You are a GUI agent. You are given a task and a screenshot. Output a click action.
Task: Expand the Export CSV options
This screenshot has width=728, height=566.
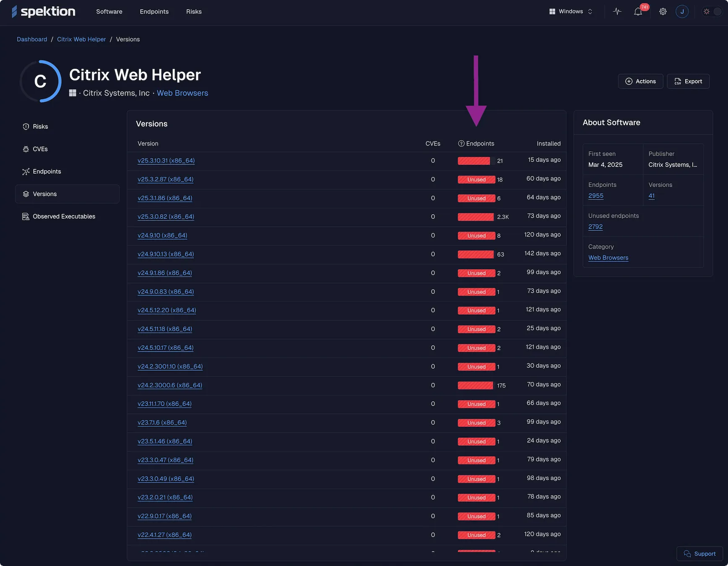688,81
